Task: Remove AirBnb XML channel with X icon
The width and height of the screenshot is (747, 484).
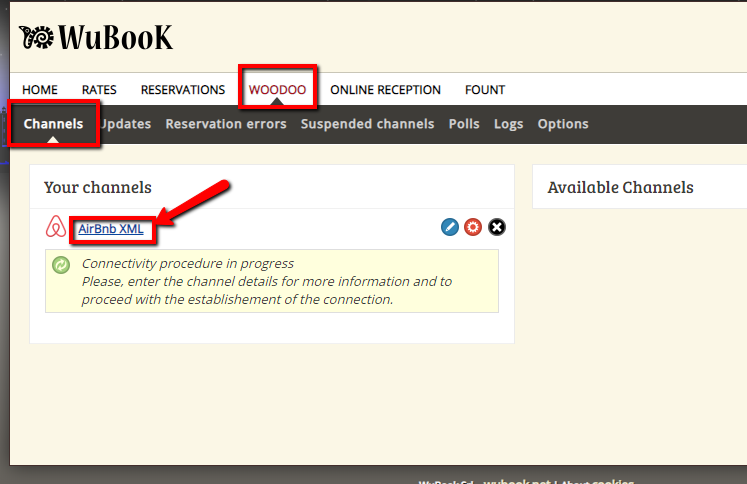Action: pyautogui.click(x=497, y=227)
